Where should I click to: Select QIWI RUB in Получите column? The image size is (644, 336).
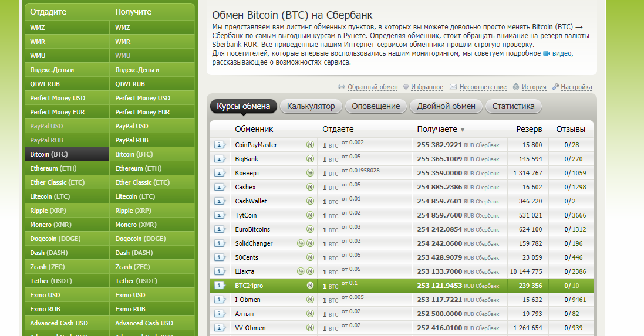click(130, 84)
